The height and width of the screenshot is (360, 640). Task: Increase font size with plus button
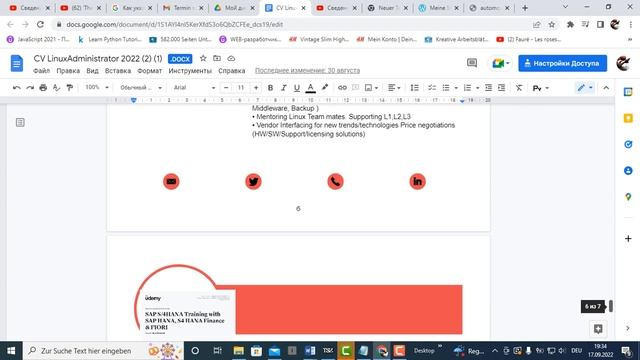click(256, 88)
